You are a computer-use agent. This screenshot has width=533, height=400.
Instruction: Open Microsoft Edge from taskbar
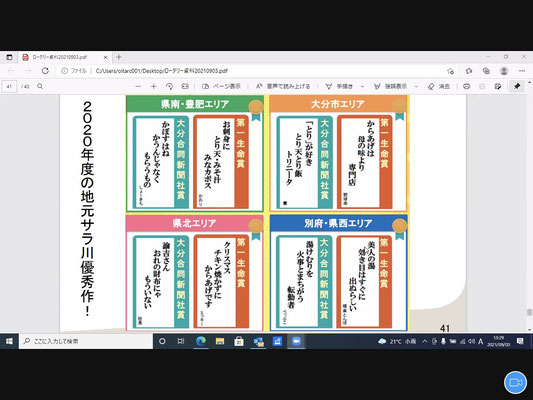tap(201, 341)
